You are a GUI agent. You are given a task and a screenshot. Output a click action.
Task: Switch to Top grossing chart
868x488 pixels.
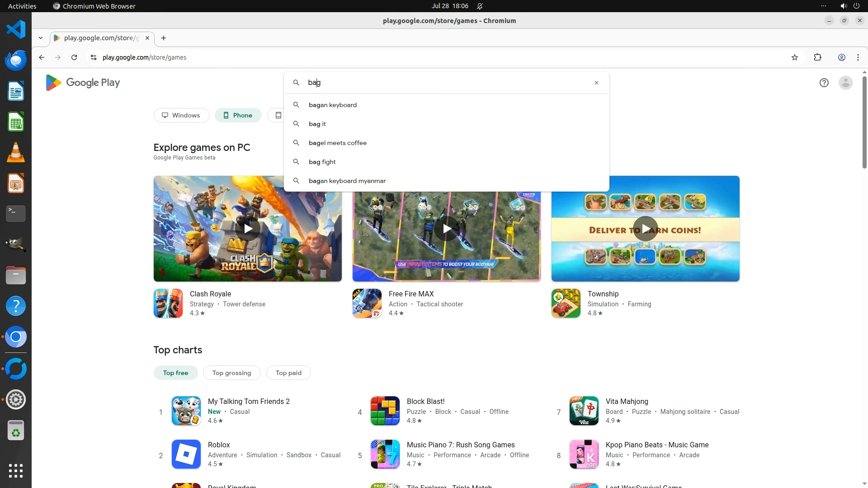(231, 373)
